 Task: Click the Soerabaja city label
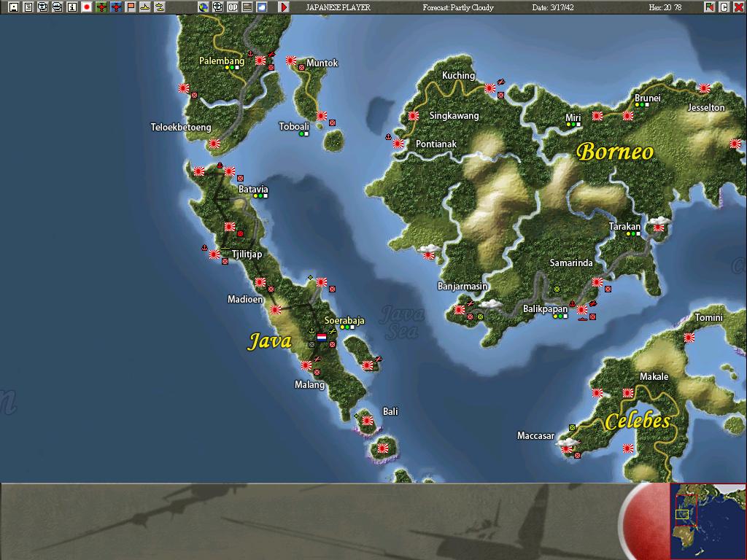pos(344,321)
